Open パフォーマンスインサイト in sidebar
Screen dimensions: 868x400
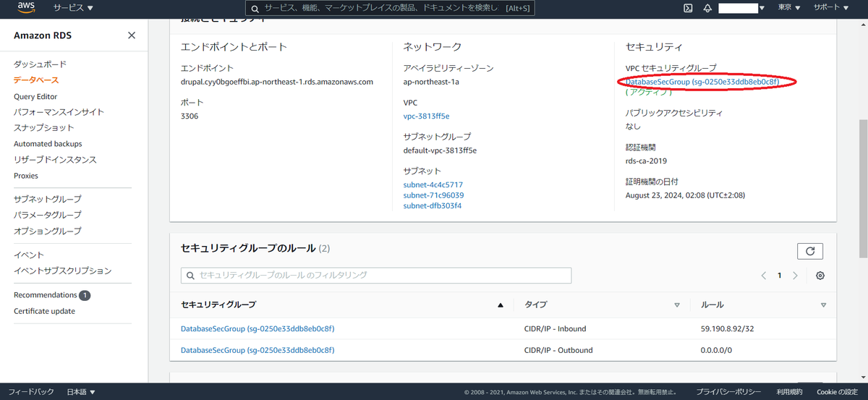coord(59,112)
